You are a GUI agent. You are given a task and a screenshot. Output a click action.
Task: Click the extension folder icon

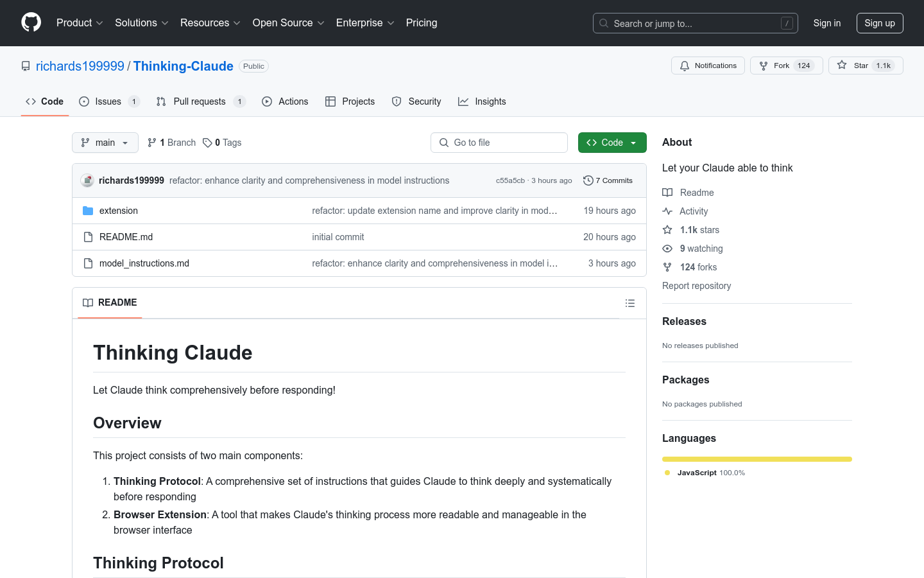[x=88, y=211]
